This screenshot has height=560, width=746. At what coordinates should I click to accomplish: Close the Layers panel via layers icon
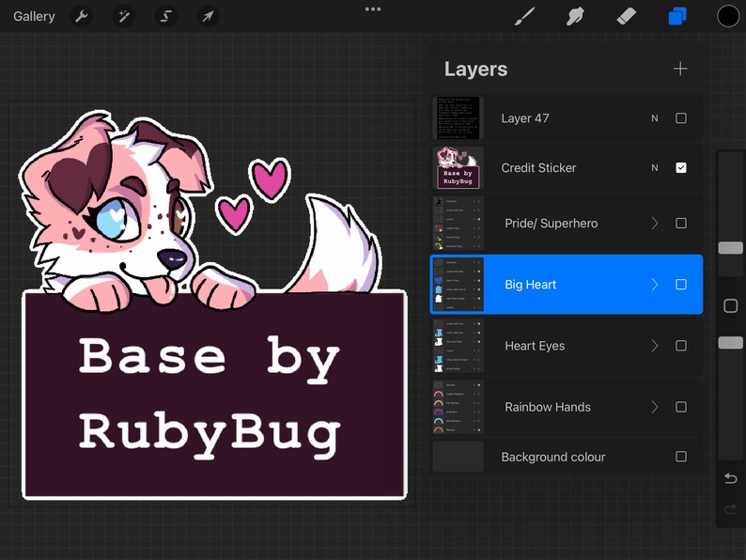pos(677,17)
